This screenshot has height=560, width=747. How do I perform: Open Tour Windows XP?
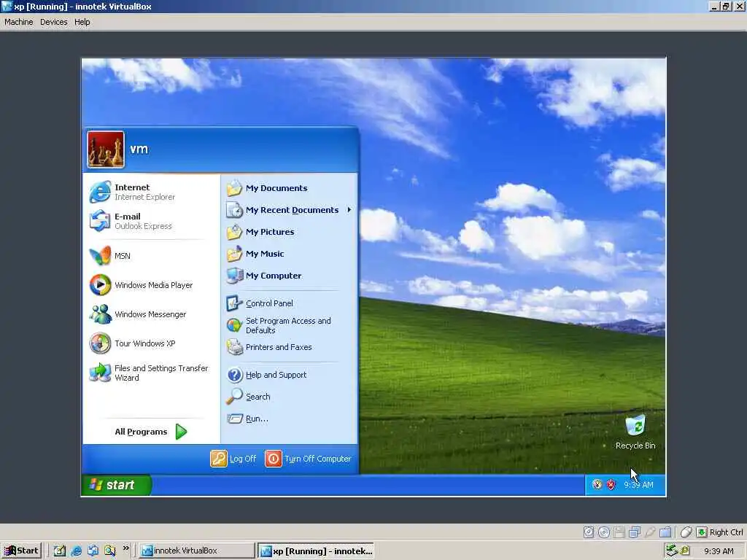point(133,343)
